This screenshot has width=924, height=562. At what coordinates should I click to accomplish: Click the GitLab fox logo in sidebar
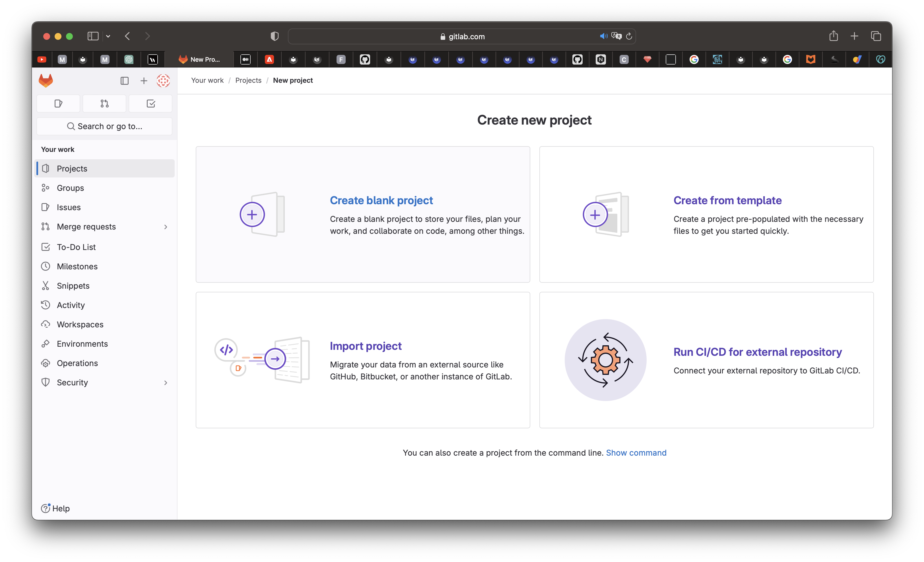46,80
